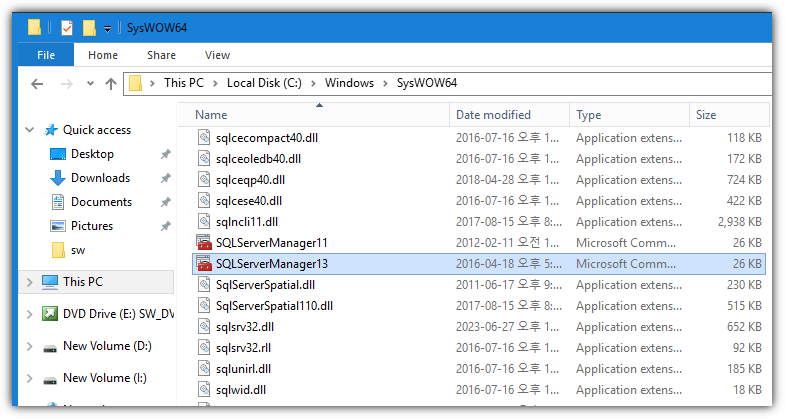
Task: Click the Forward navigation arrow
Action: 66,84
